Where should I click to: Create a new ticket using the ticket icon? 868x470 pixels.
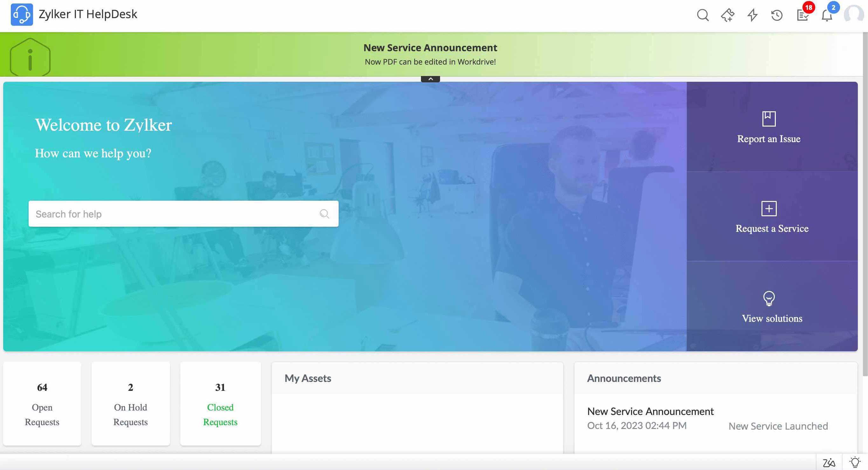[728, 15]
